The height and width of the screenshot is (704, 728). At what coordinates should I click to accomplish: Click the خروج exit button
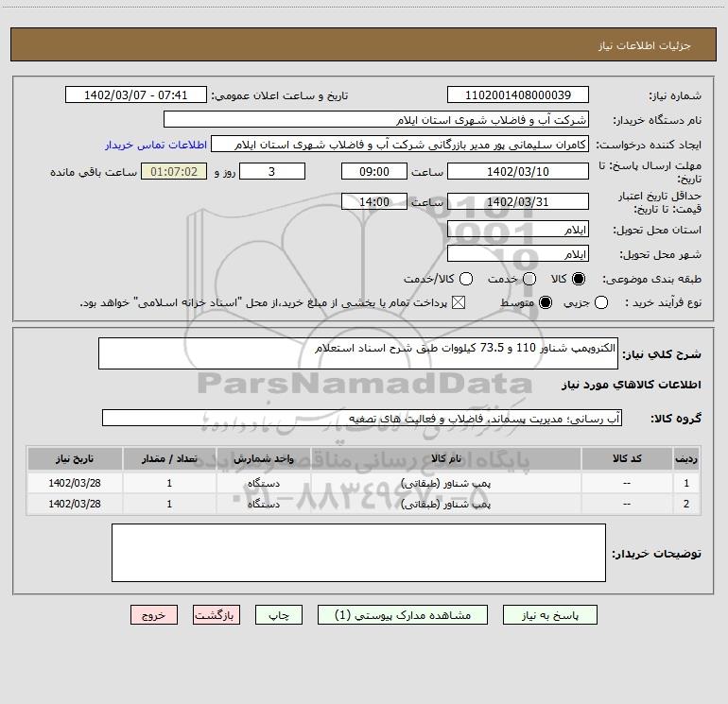(x=154, y=615)
